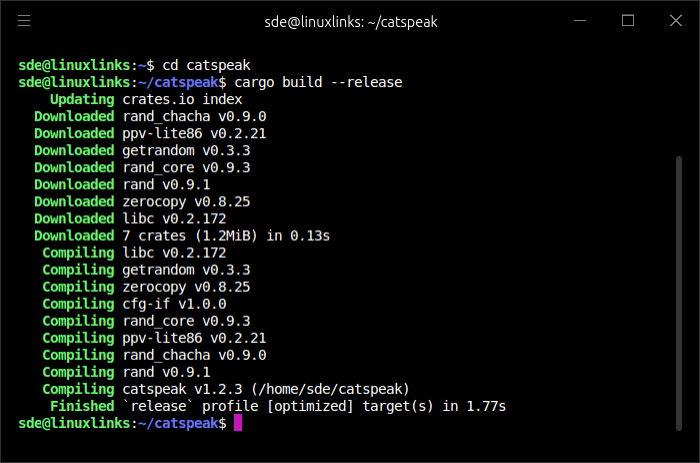Click 'Compiling rand v0.9.1' line
Image resolution: width=700 pixels, height=463 pixels.
tap(126, 372)
